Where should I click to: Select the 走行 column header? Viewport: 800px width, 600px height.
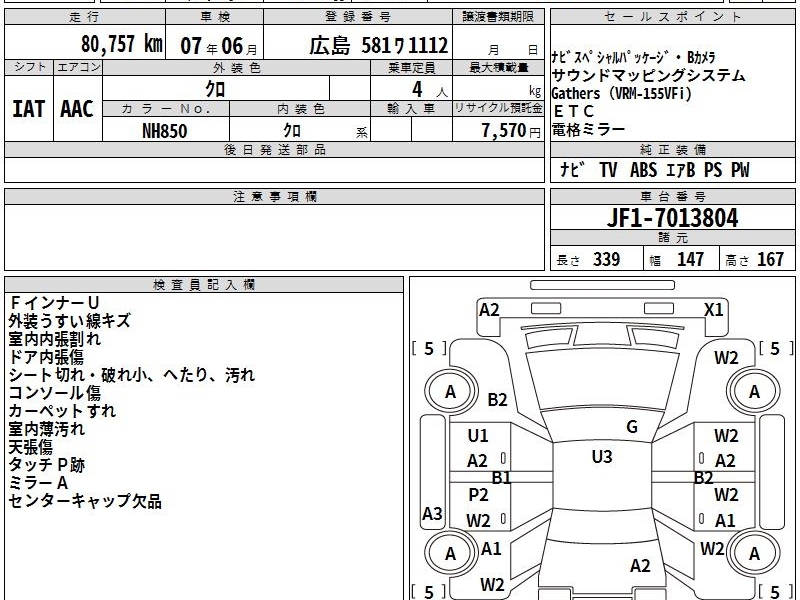(85, 17)
